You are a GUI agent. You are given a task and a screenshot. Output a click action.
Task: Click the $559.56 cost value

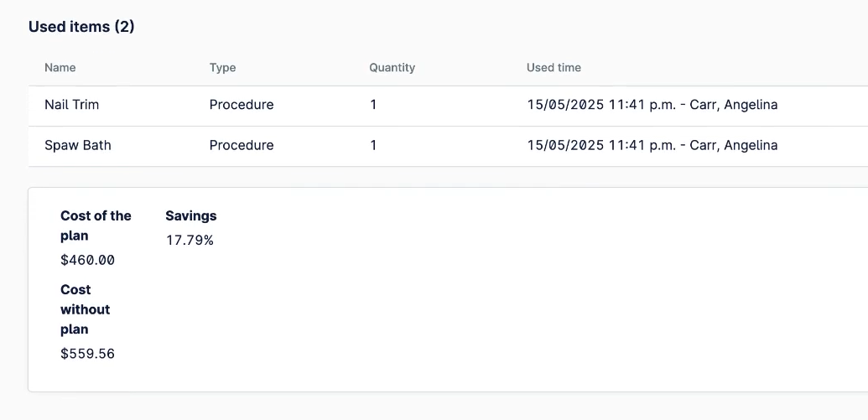click(x=87, y=354)
